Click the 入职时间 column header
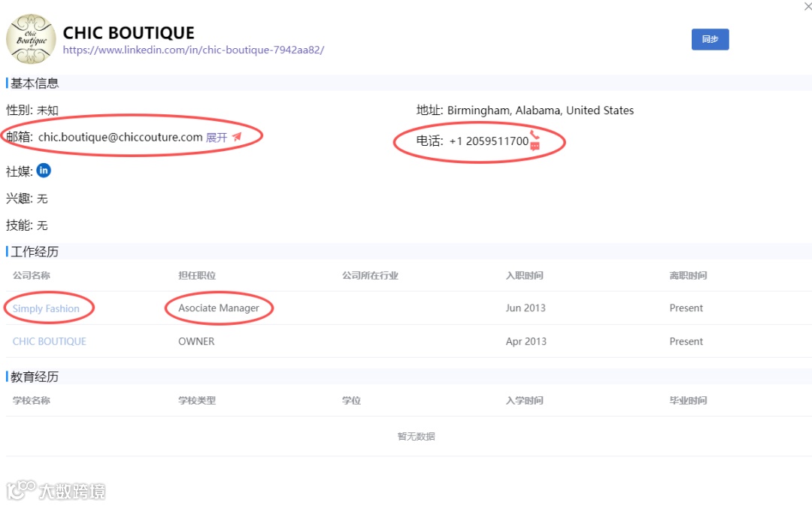This screenshot has width=812, height=506. click(524, 275)
